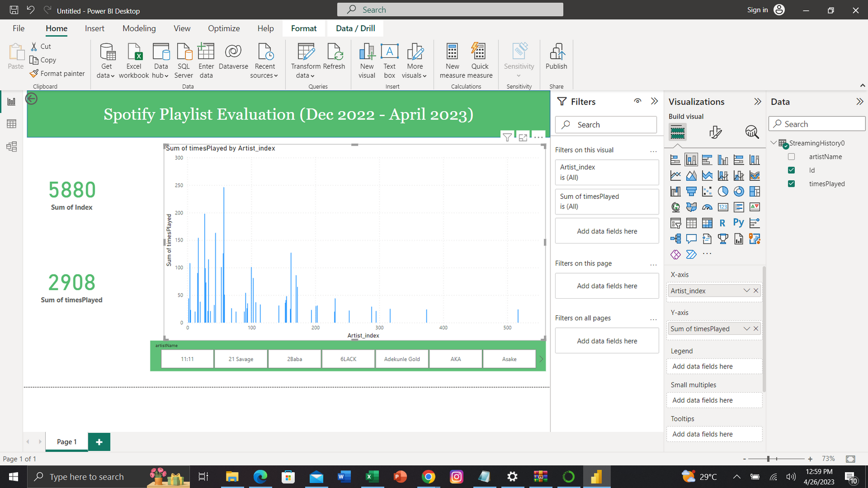Open the File menu

click(19, 29)
